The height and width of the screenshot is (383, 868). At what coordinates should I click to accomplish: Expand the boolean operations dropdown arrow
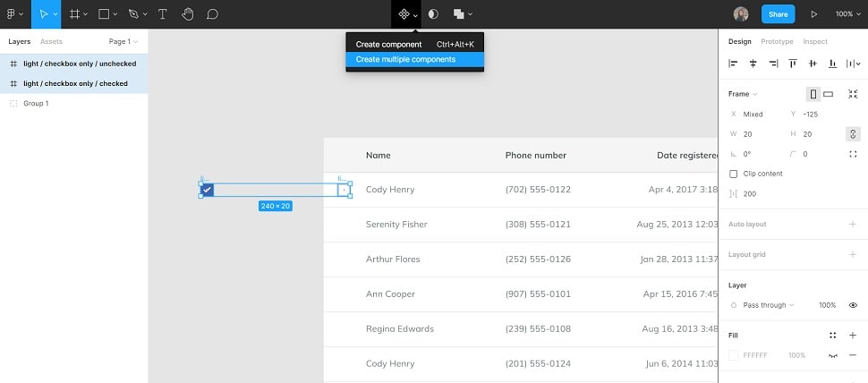[471, 14]
